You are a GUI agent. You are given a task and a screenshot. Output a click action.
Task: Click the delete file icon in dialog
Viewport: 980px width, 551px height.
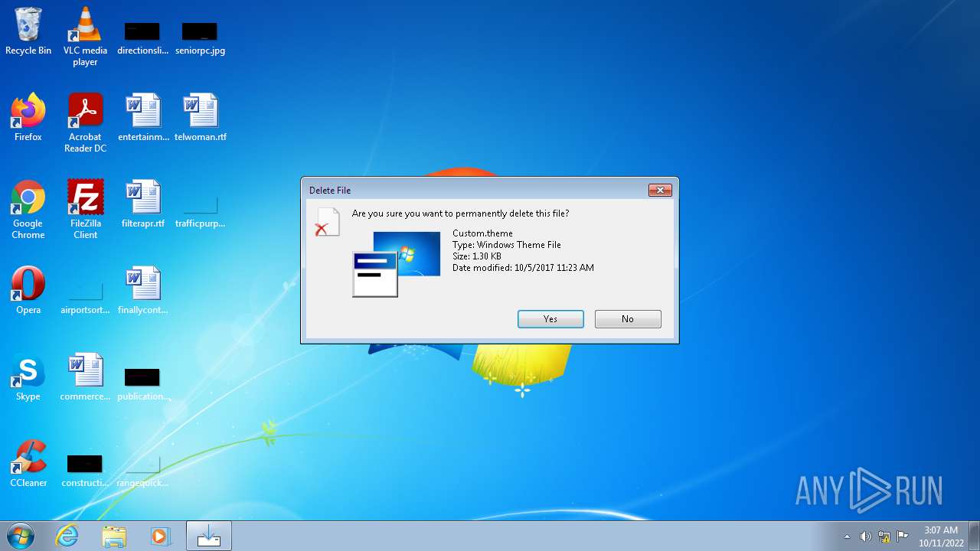327,222
